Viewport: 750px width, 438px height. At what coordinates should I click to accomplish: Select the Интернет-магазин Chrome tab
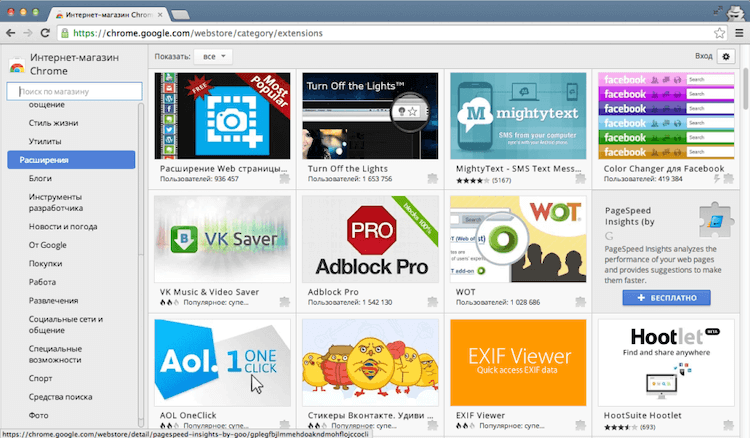click(x=108, y=15)
